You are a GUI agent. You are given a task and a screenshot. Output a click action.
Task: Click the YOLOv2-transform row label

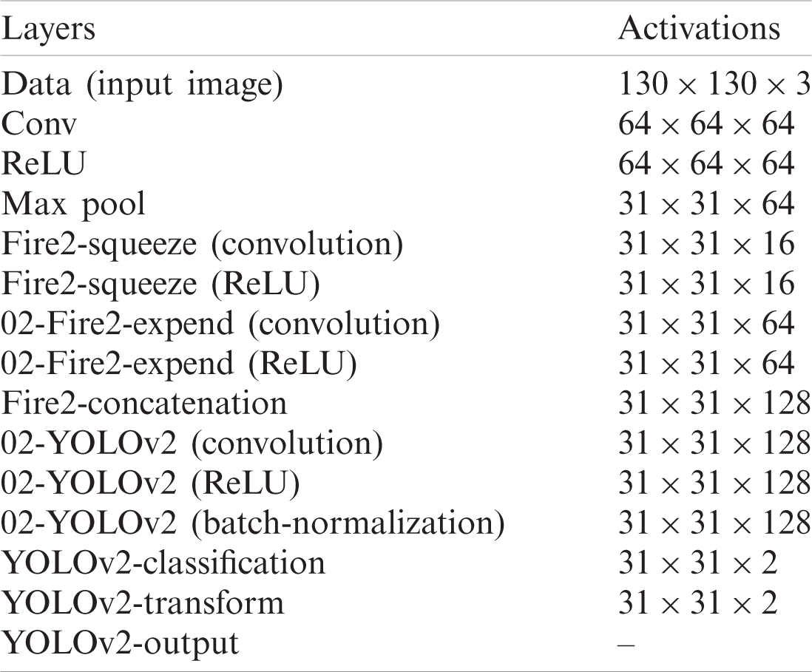(143, 604)
